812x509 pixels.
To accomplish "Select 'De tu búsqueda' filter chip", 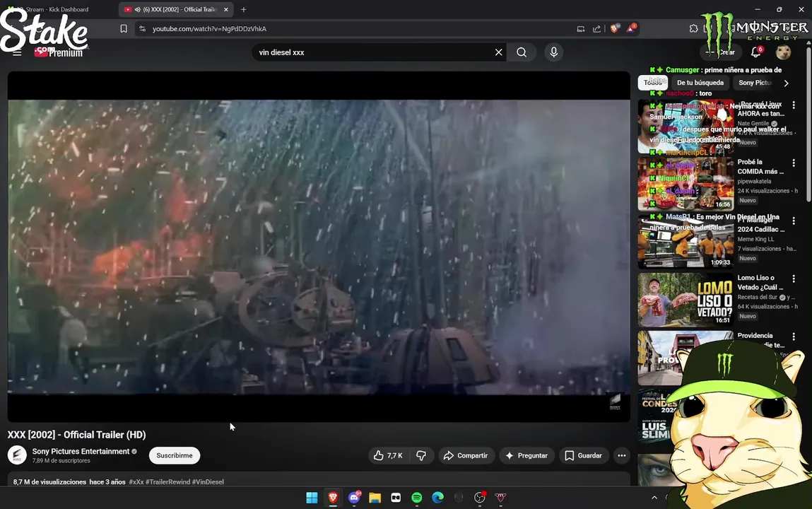I will pos(700,83).
